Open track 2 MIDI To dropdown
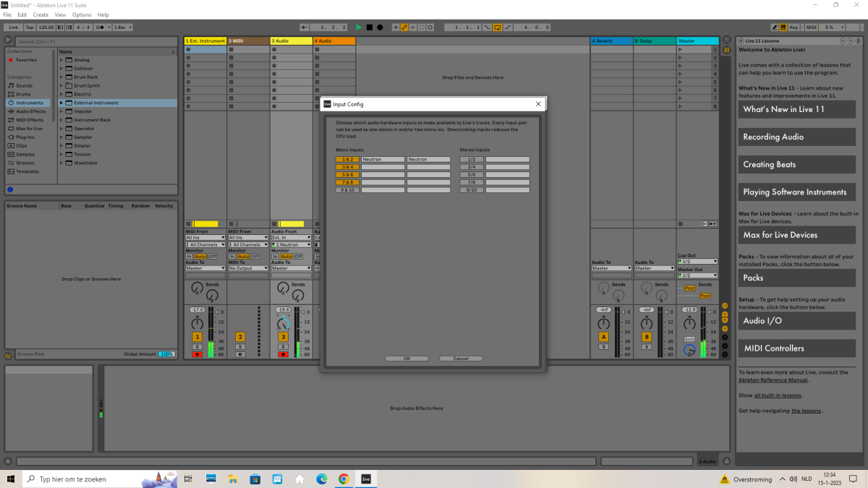 coord(248,268)
